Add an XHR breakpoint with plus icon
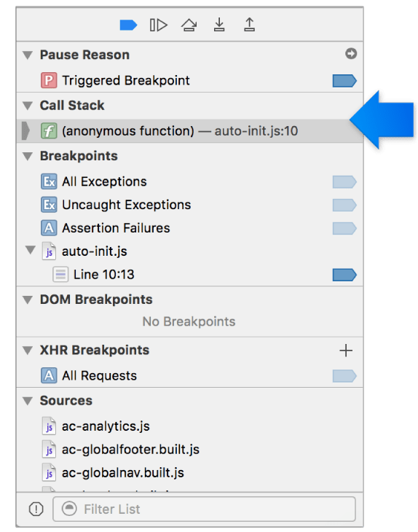The image size is (418, 532). 346,350
